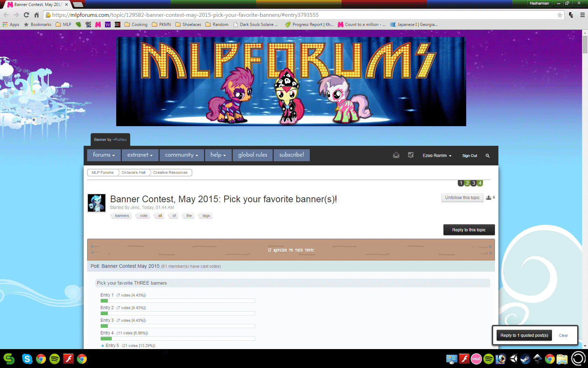Click the topic starter's avatar thumbnail
This screenshot has height=368, width=588.
96,203
